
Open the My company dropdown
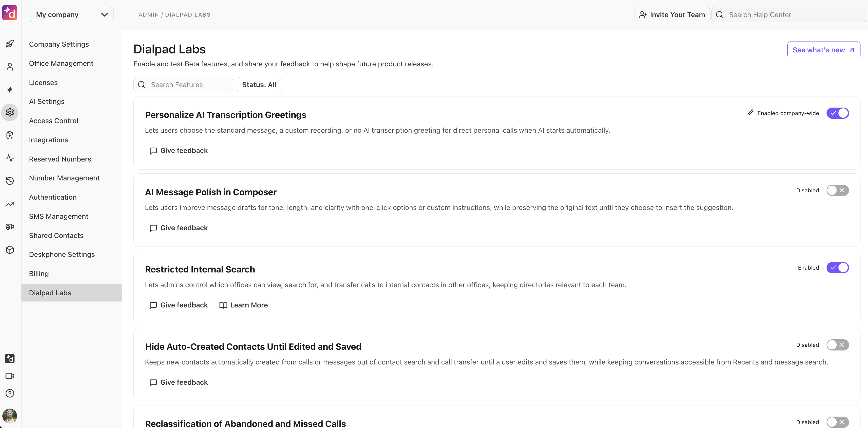72,15
